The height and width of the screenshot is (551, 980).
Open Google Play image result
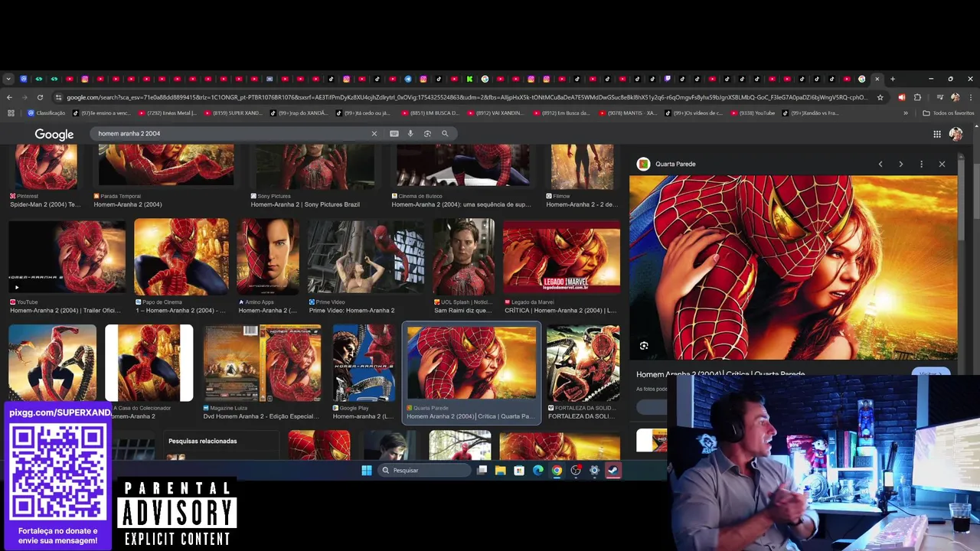pyautogui.click(x=364, y=363)
